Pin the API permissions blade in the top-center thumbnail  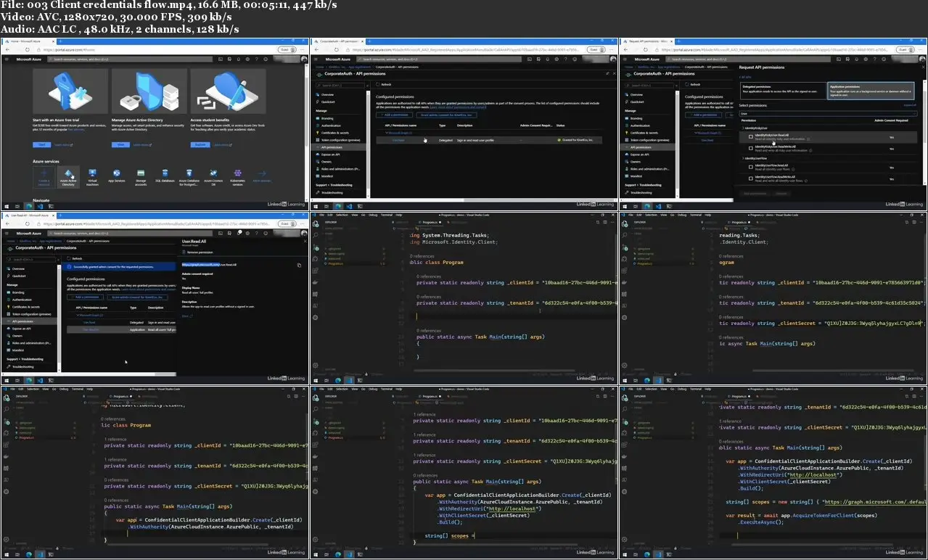click(608, 73)
